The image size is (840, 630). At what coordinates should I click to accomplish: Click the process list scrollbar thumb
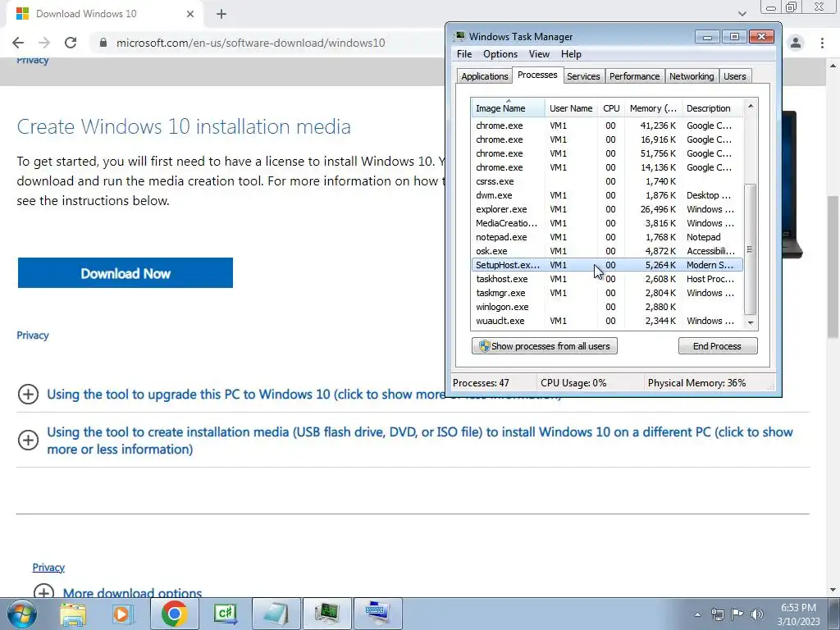pos(750,249)
